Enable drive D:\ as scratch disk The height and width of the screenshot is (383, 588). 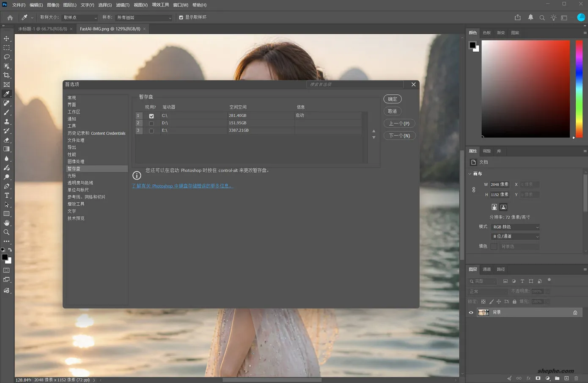(151, 123)
